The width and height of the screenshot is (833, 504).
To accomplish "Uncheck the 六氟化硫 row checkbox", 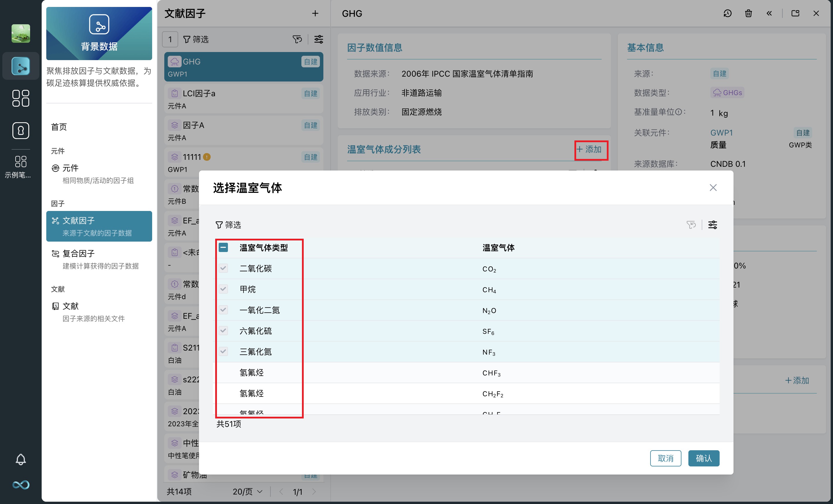I will [x=223, y=331].
